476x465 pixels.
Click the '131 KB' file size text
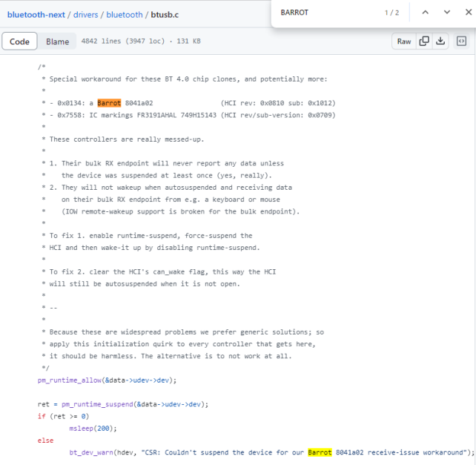point(188,42)
